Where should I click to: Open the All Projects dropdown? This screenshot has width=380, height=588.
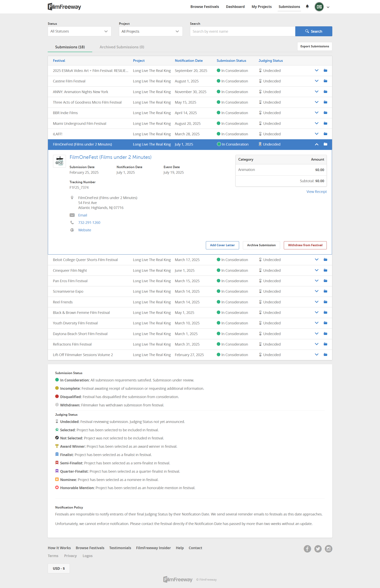pos(151,31)
